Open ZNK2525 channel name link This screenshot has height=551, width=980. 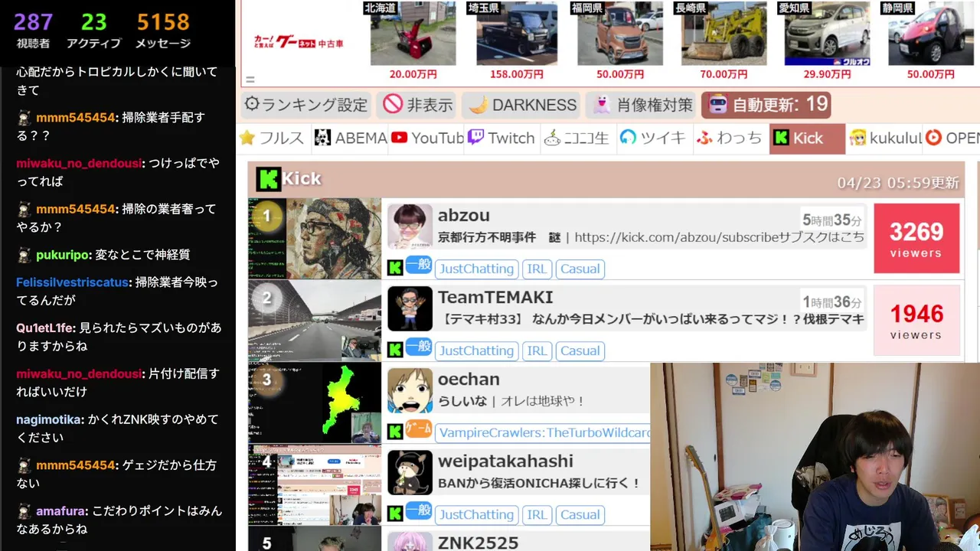pos(478,543)
